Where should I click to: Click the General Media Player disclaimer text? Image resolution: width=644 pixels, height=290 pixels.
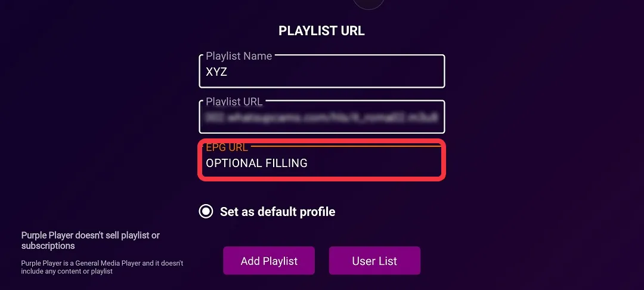tap(103, 267)
